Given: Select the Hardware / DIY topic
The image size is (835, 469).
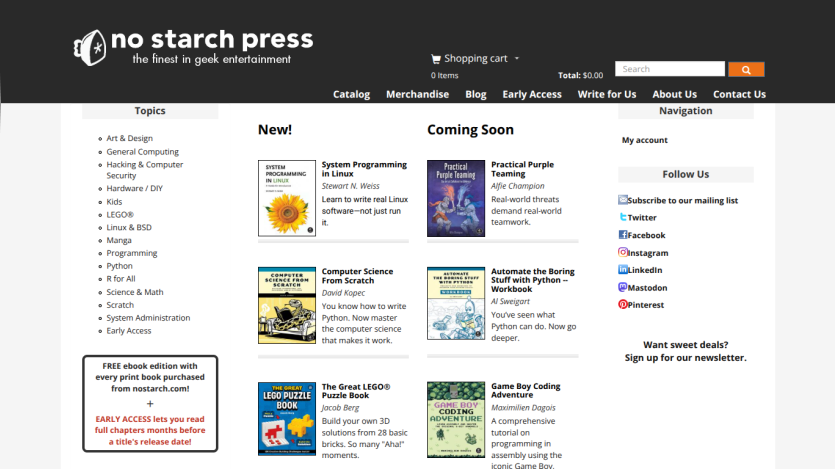Looking at the screenshot, I should pos(134,188).
